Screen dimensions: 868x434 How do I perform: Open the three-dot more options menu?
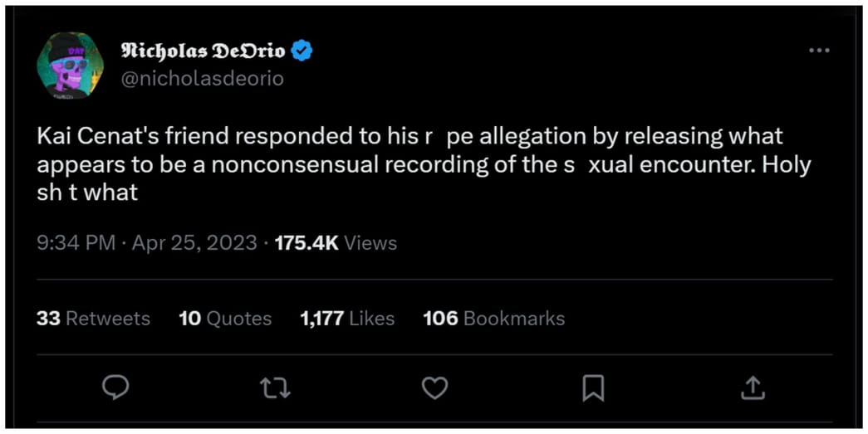tap(819, 51)
